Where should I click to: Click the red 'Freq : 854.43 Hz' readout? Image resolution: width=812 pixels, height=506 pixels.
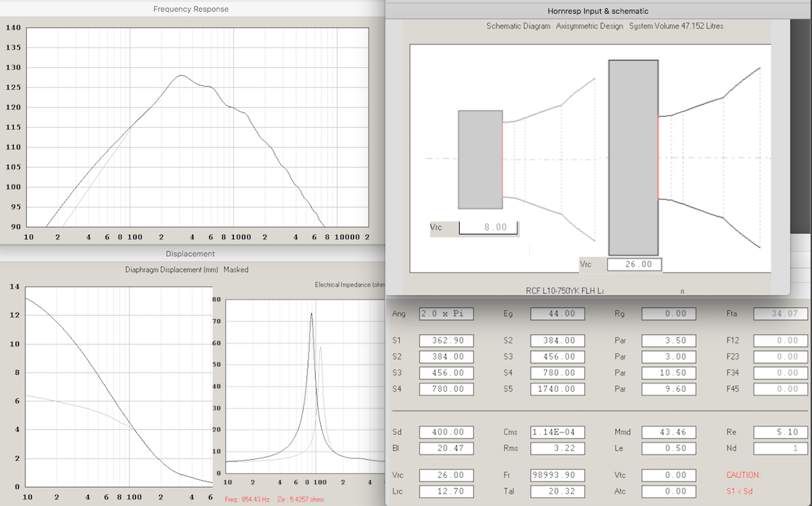pyautogui.click(x=248, y=500)
